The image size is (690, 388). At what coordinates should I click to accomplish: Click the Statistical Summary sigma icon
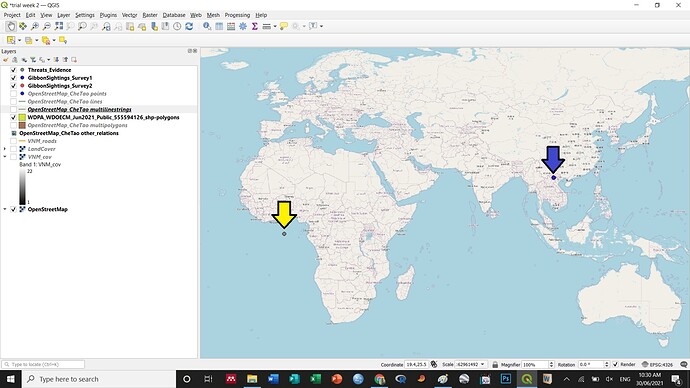[x=254, y=26]
